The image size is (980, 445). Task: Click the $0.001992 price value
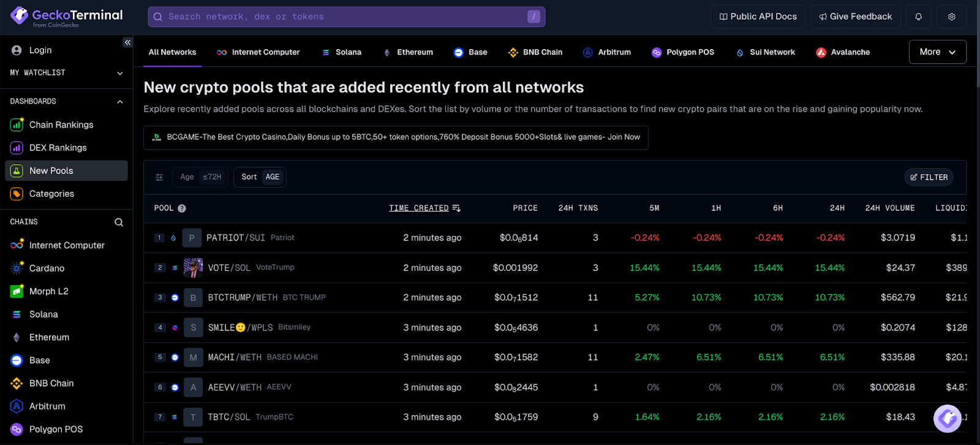pyautogui.click(x=515, y=268)
